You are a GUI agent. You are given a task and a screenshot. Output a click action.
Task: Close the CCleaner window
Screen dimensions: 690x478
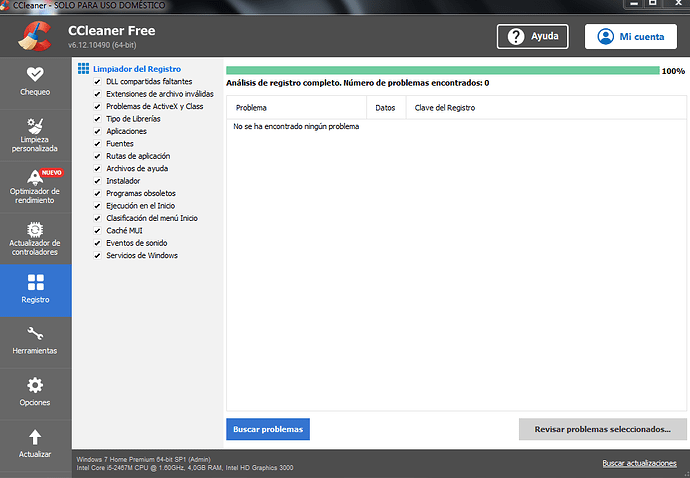(678, 4)
